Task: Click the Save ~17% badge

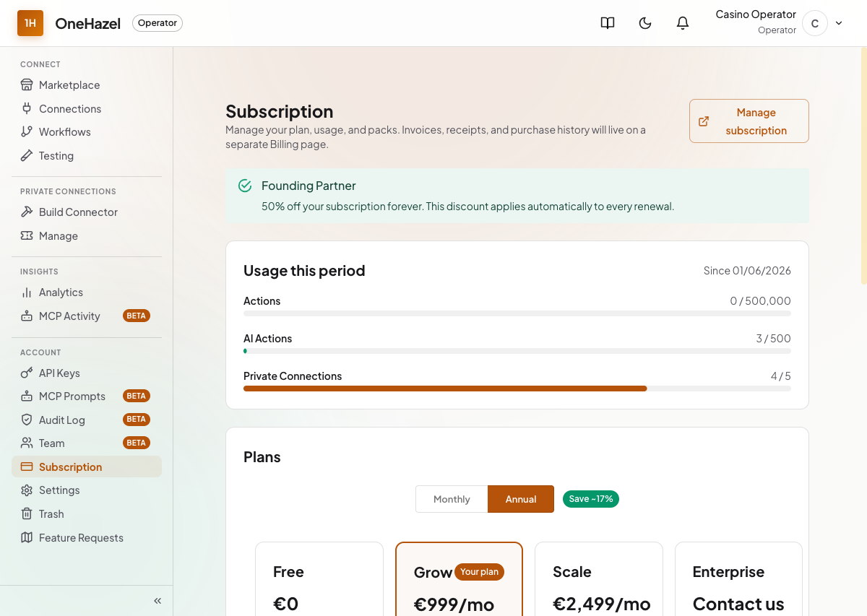Action: point(591,499)
